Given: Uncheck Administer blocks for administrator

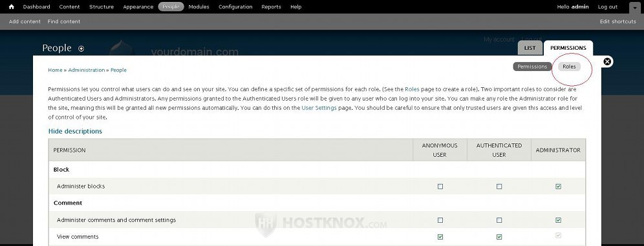Looking at the screenshot, I should coord(558,186).
